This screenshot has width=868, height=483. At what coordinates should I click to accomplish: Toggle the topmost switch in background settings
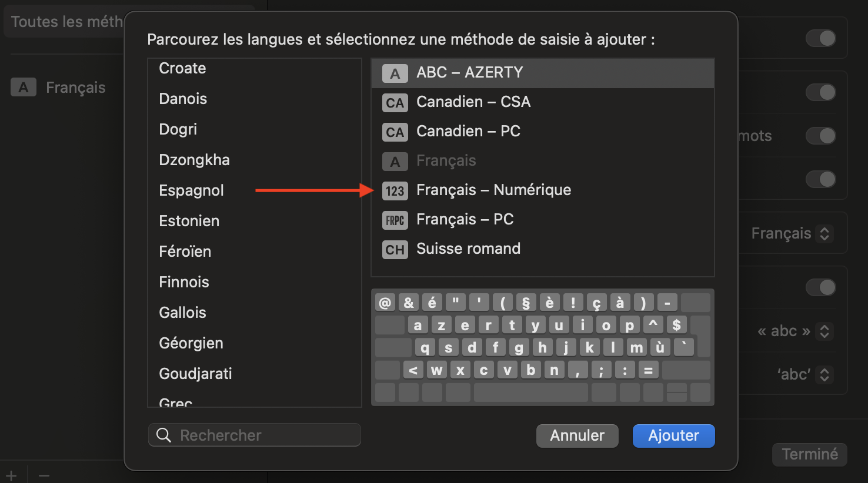click(x=820, y=39)
